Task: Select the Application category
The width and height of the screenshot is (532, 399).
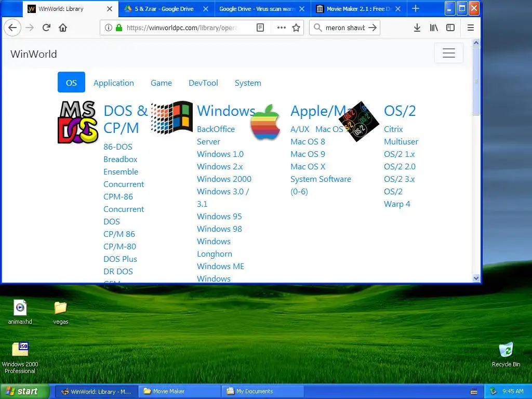Action: [114, 83]
